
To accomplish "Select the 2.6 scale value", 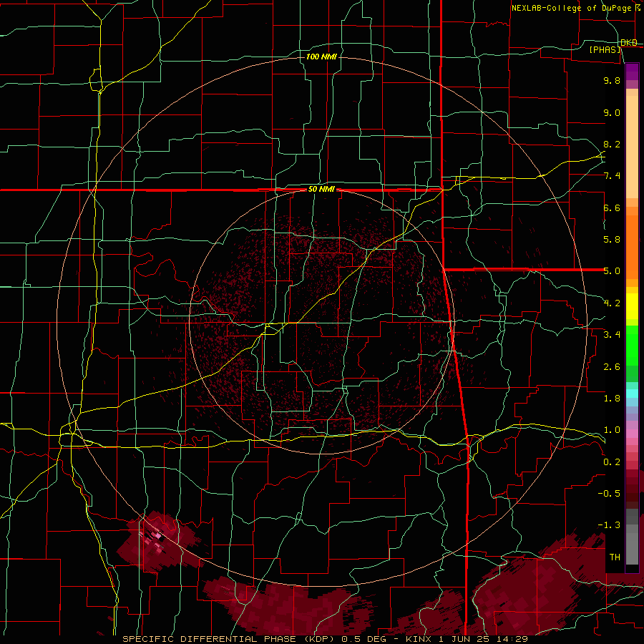I will [612, 367].
